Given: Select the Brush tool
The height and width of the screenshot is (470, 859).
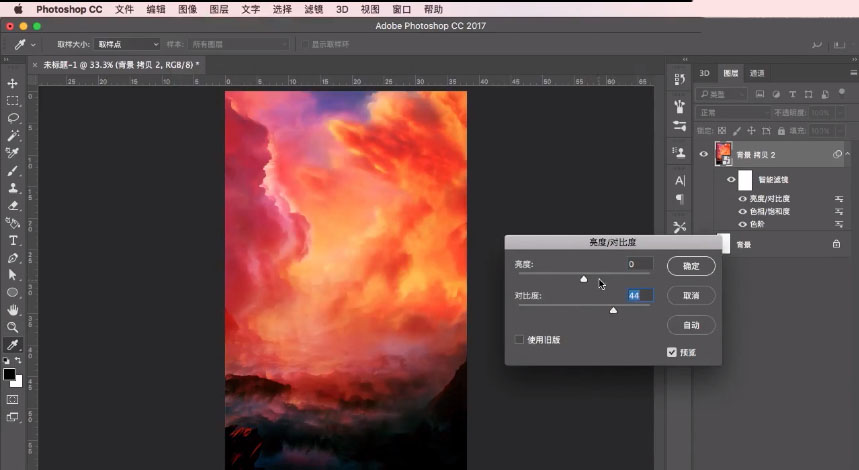Looking at the screenshot, I should coord(12,170).
